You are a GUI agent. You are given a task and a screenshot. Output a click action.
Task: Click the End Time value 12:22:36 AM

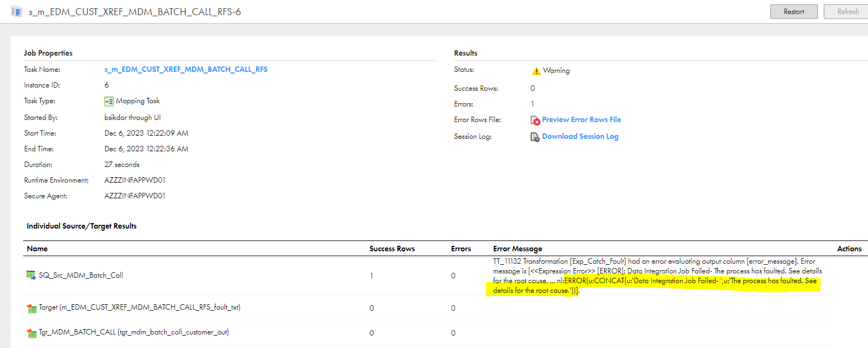[146, 149]
